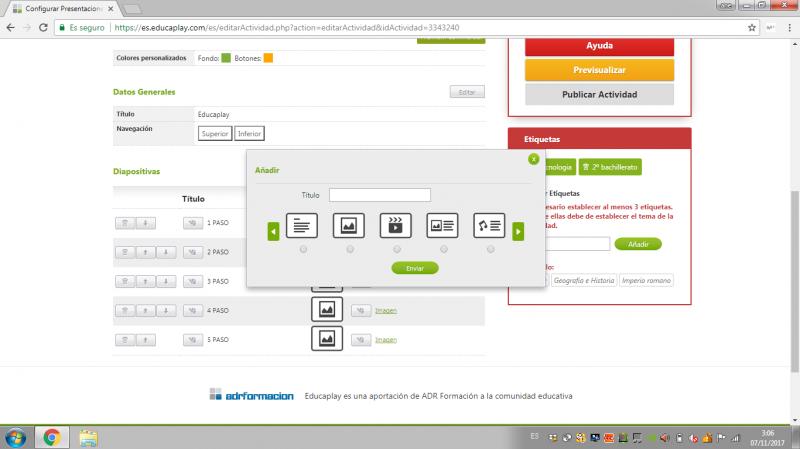Edit the content of the 5 PASO slide

pyautogui.click(x=361, y=340)
